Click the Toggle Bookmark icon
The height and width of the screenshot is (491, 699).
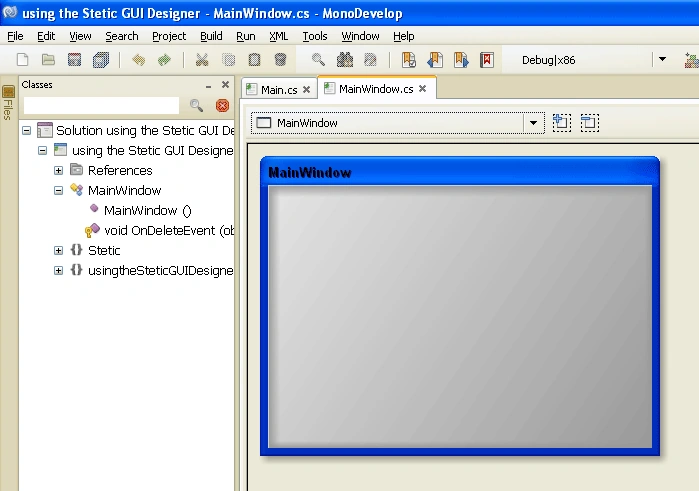(x=409, y=59)
